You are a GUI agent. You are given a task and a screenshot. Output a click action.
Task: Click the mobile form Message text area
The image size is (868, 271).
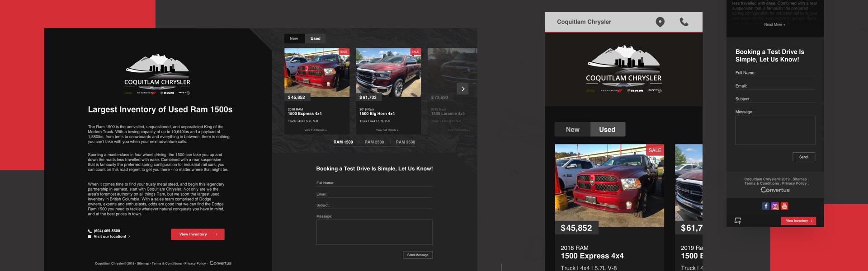pos(775,131)
